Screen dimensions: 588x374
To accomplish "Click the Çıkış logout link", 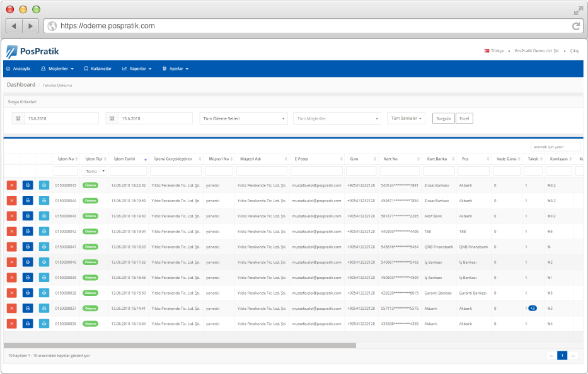I will point(575,50).
